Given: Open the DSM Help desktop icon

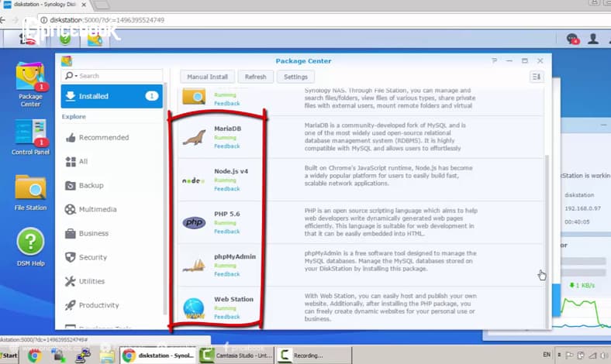Looking at the screenshot, I should [x=30, y=247].
